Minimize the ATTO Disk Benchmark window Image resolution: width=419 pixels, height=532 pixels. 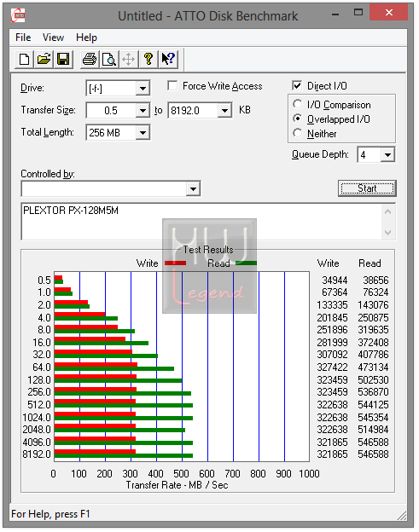pos(335,14)
